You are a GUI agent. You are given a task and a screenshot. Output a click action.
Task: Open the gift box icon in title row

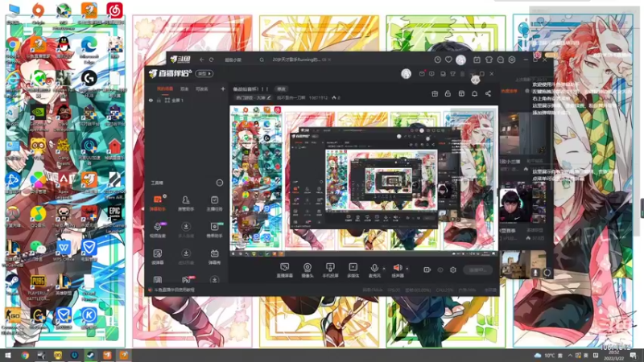click(435, 93)
